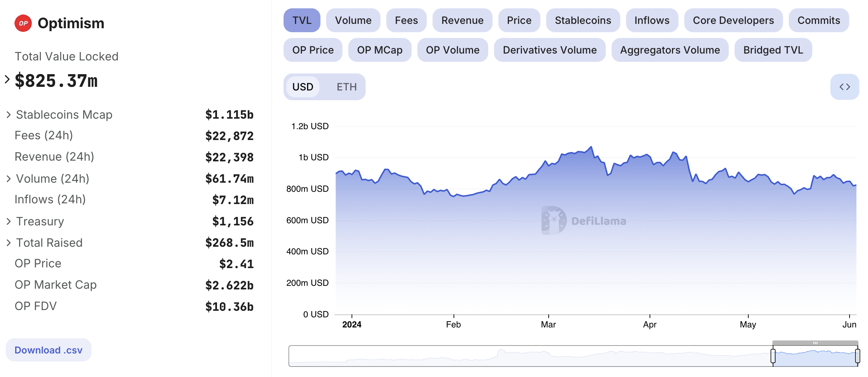
Task: Toggle the TVL chart metric
Action: coord(302,20)
